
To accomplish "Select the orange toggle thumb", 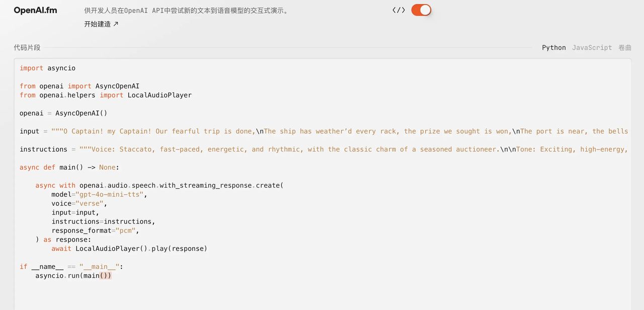I will pos(425,10).
